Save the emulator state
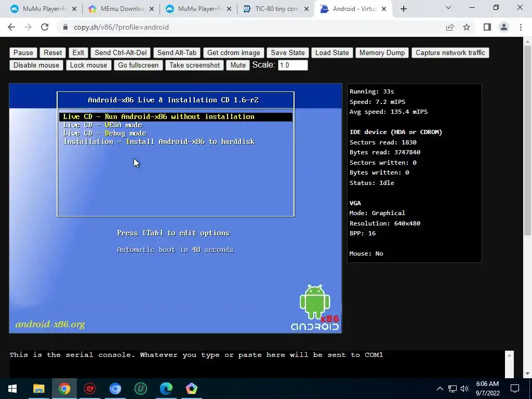 [287, 52]
